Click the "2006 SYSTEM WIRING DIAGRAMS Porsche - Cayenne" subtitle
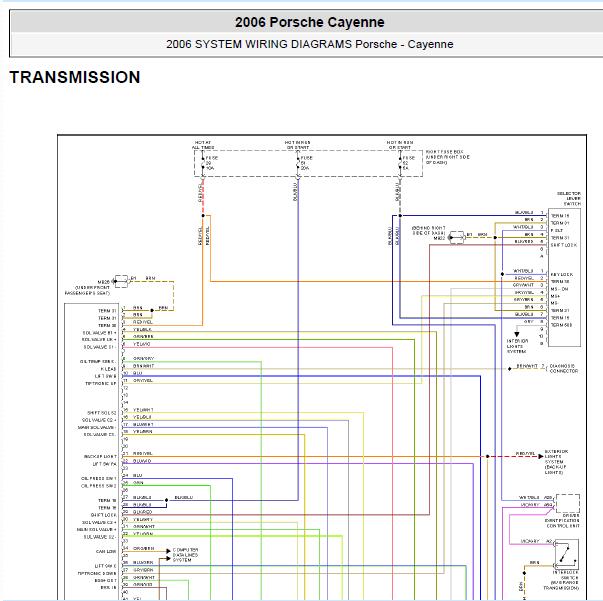 coord(310,44)
